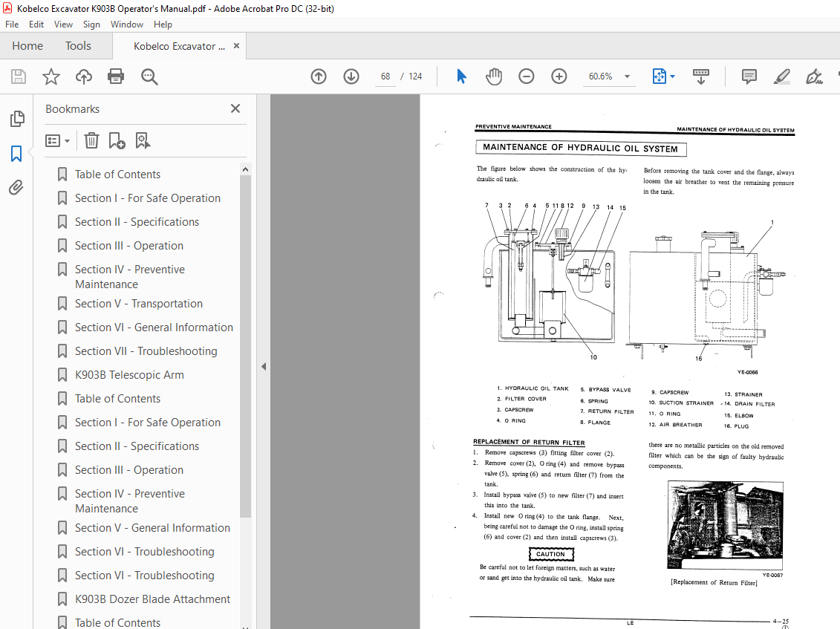
Task: Click the Save file icon
Action: click(x=19, y=76)
